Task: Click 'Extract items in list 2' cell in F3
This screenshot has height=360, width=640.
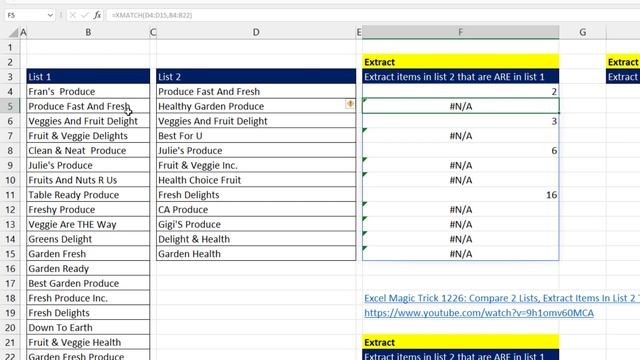Action: point(460,77)
